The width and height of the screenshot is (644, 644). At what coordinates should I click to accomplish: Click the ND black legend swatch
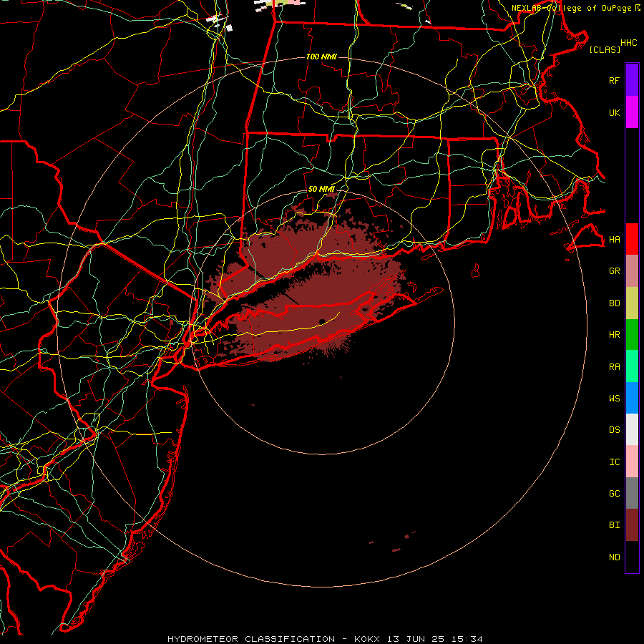pos(632,557)
